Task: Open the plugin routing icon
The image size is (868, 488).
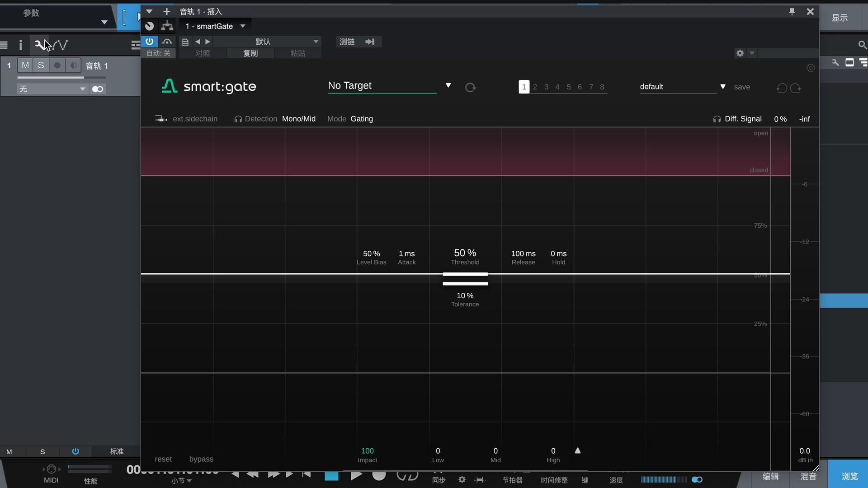Action: (167, 26)
